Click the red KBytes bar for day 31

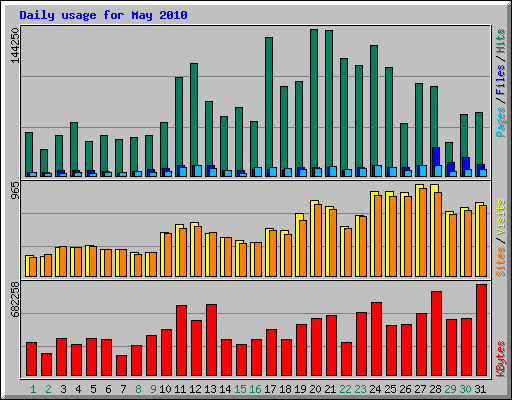(481, 330)
